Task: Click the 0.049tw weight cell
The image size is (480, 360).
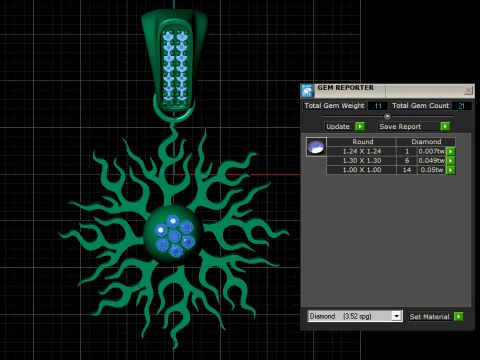Action: coord(431,161)
